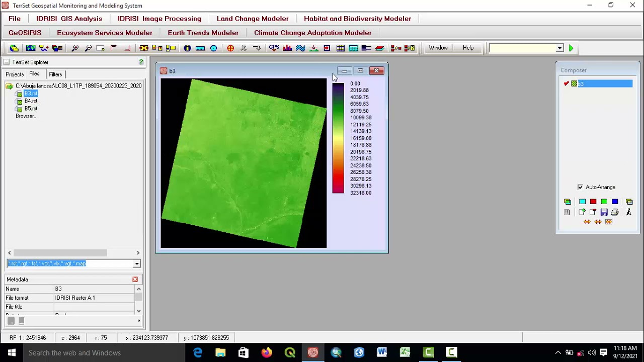Collapse the Abuja landsat folder node
This screenshot has height=362, width=644.
tap(9, 86)
